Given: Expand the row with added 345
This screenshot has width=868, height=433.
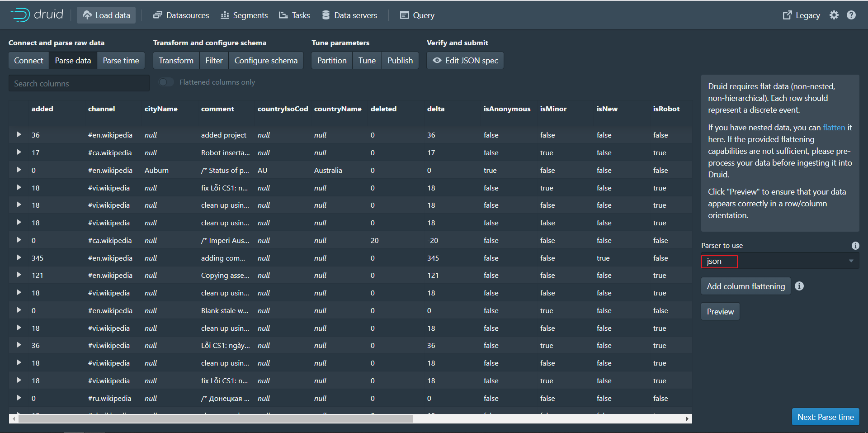Looking at the screenshot, I should (x=19, y=257).
